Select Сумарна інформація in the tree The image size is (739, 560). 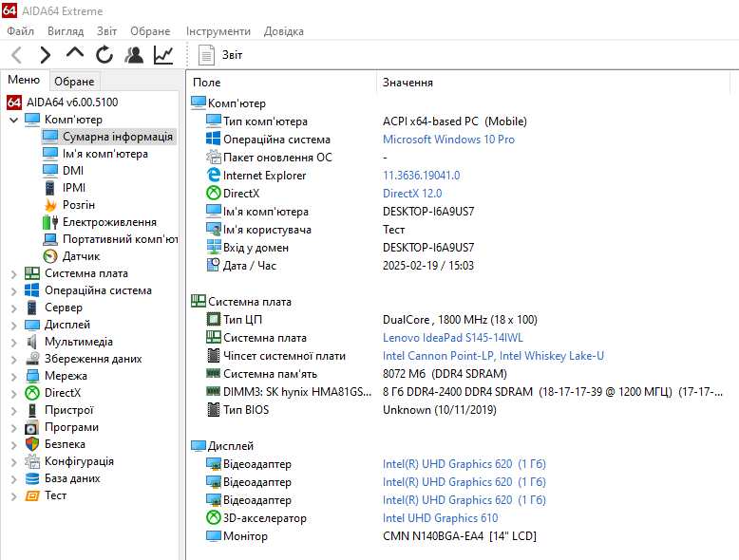click(x=109, y=137)
